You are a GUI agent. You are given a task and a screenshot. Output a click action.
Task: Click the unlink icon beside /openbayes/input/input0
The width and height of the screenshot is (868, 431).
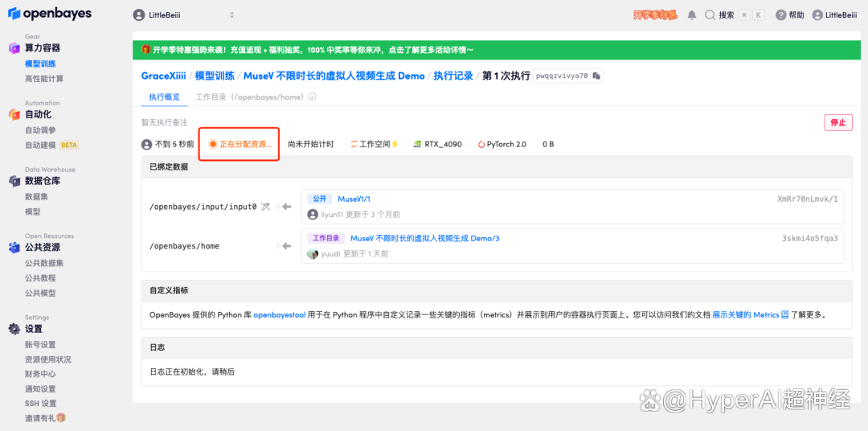(x=265, y=207)
